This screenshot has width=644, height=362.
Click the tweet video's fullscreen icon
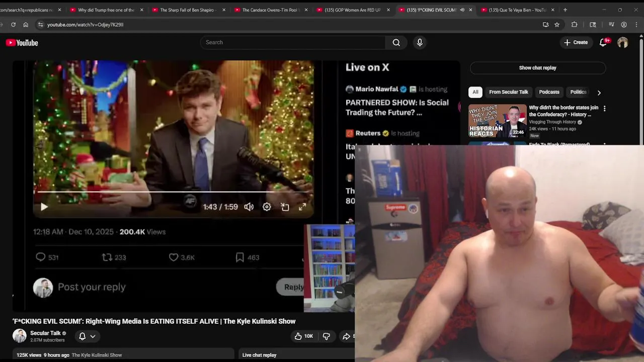click(x=302, y=207)
